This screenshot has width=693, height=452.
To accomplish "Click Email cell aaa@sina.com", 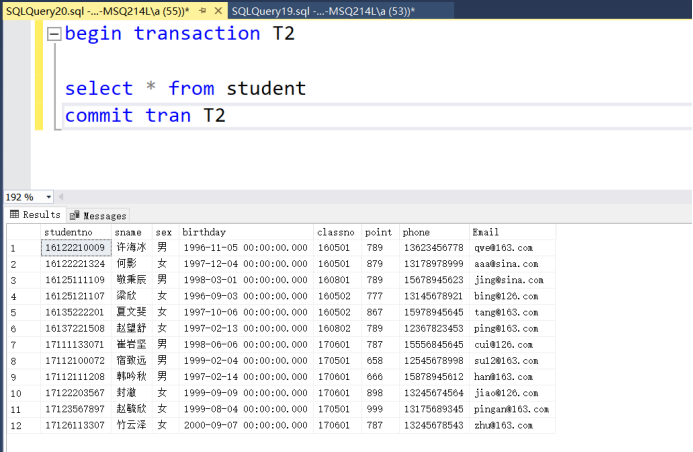I will pos(512,264).
